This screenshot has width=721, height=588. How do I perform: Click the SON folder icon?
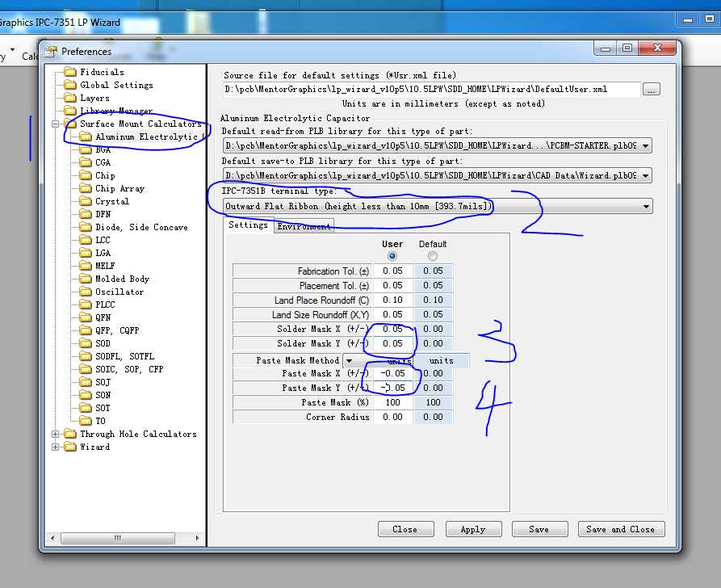click(86, 395)
